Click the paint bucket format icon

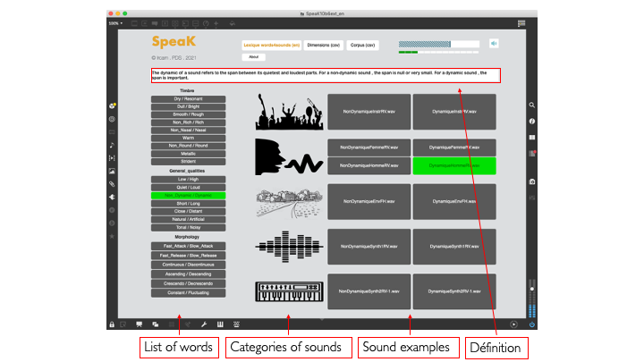tap(232, 23)
